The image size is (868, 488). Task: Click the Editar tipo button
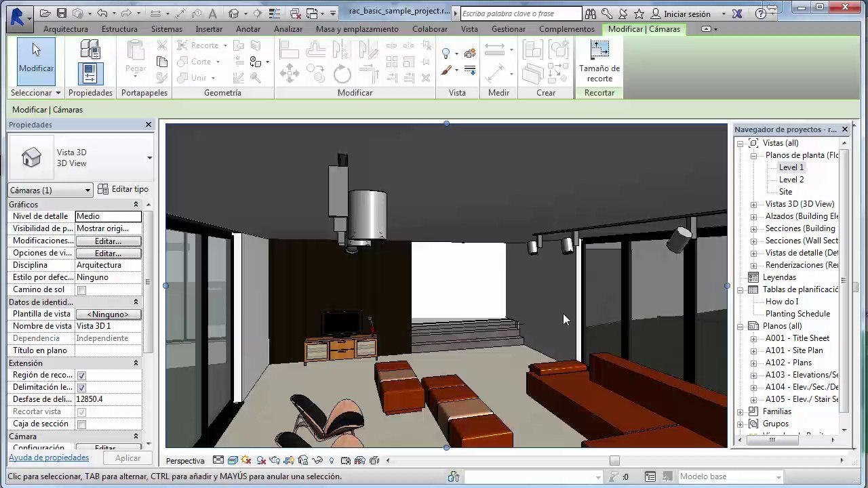point(123,189)
